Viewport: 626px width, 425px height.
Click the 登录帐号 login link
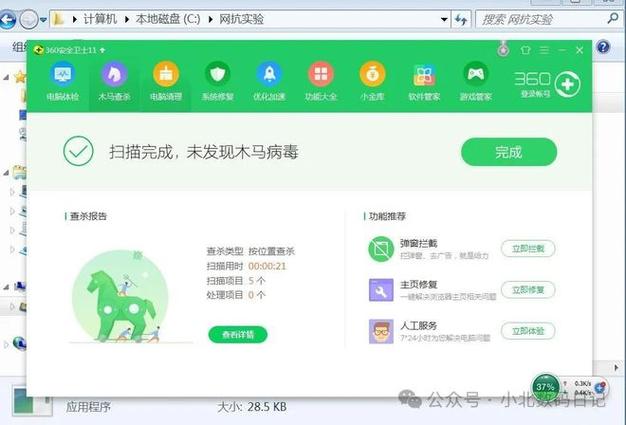pos(536,94)
